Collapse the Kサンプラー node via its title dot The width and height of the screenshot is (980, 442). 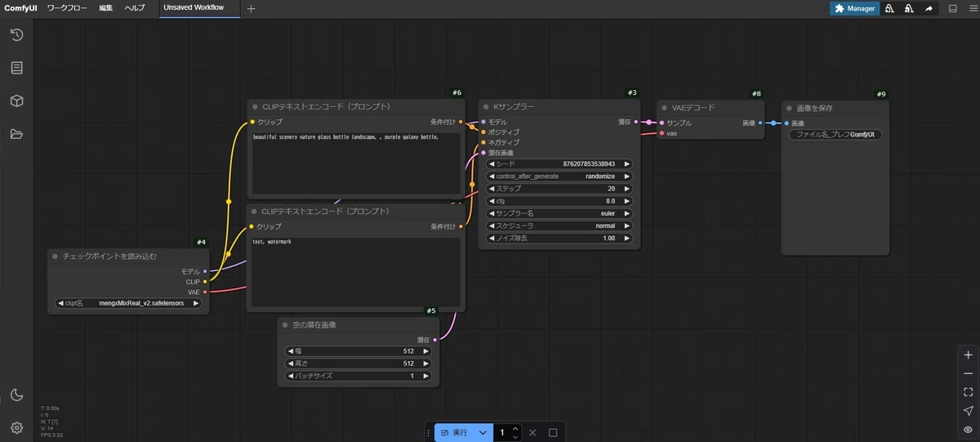pos(486,107)
